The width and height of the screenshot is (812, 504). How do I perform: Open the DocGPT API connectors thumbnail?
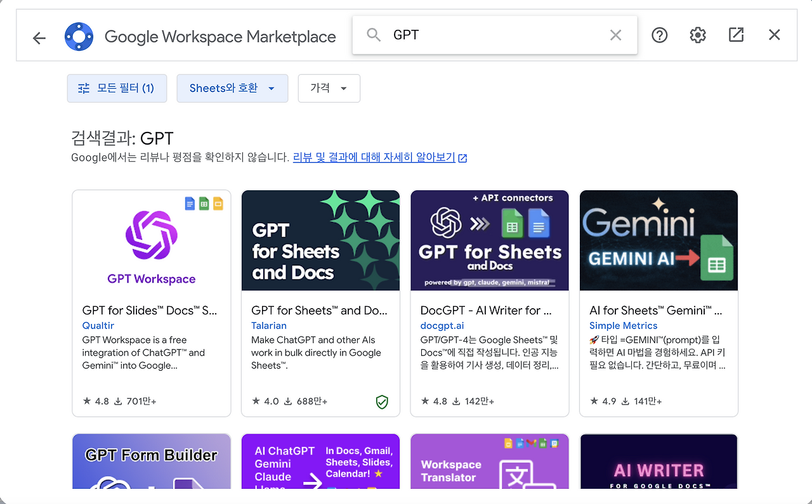click(x=490, y=240)
